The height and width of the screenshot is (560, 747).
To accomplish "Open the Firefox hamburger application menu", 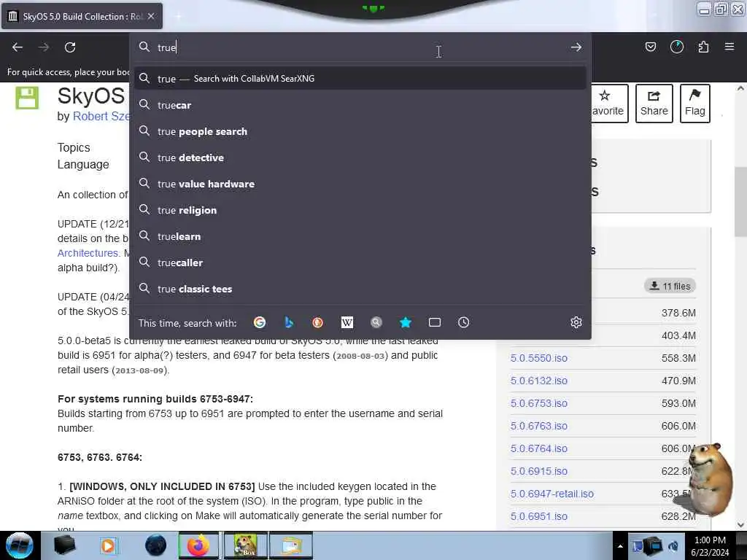I will click(x=729, y=47).
